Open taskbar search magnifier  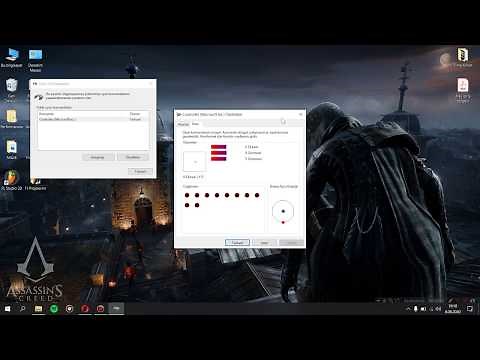(x=23, y=309)
